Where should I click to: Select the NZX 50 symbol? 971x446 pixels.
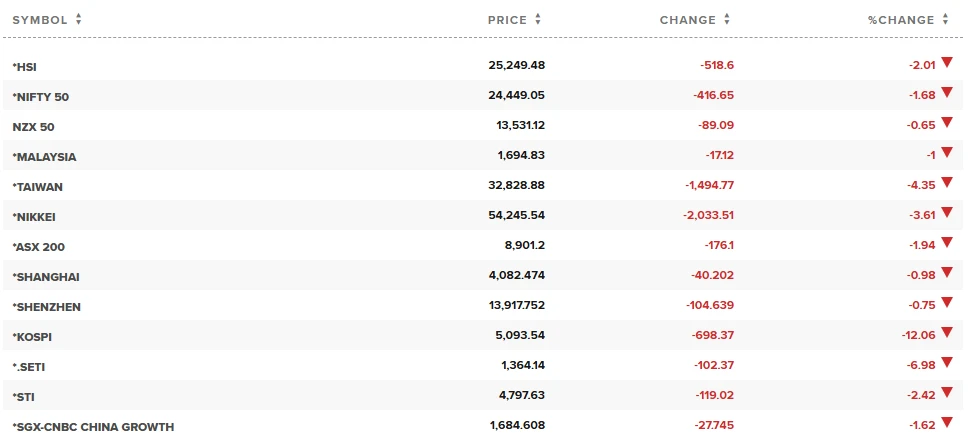(x=34, y=126)
